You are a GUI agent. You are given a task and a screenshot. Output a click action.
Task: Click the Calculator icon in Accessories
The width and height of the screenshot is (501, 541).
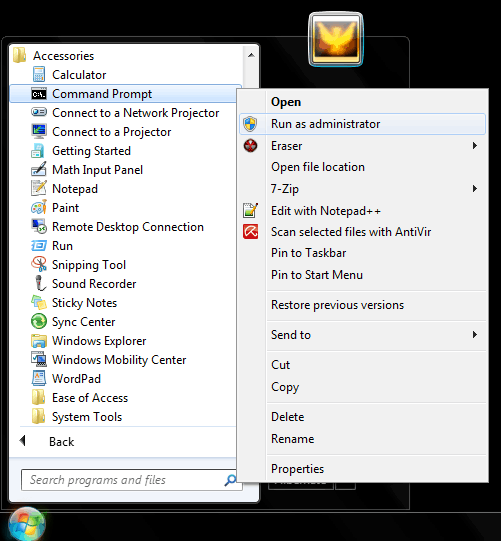pos(39,75)
